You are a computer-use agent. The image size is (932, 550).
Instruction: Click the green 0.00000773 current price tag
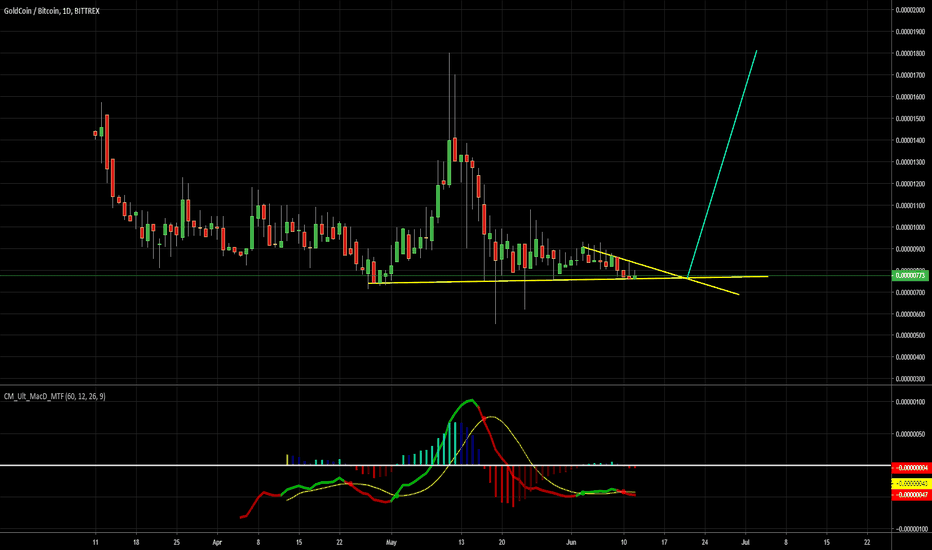(x=910, y=275)
